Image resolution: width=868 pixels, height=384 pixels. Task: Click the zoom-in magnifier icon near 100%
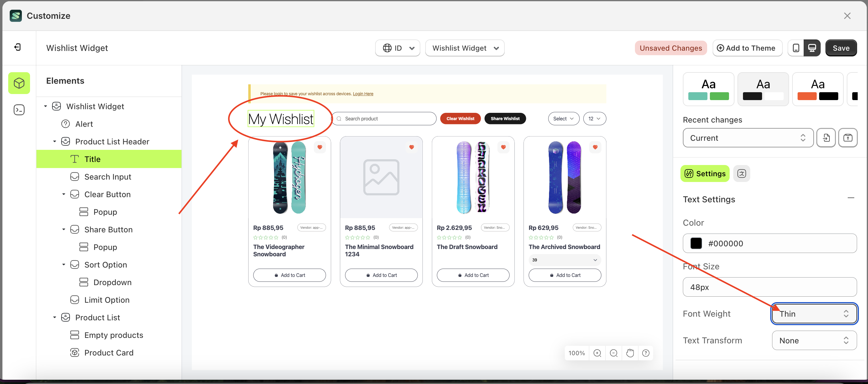[x=597, y=353]
